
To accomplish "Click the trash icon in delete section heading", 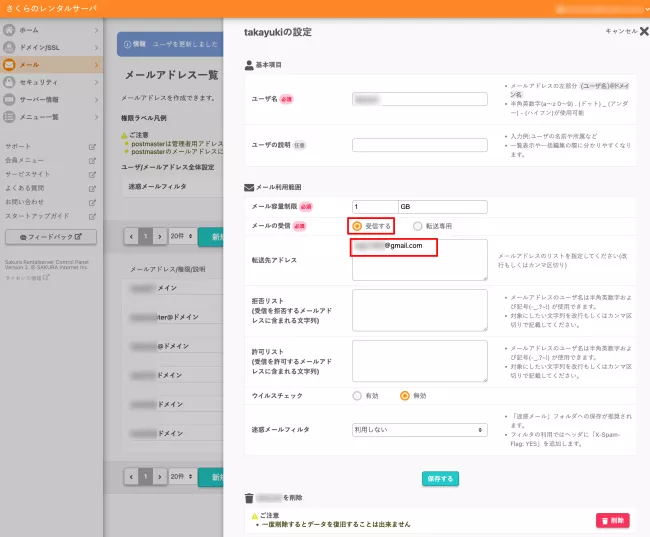I will point(249,498).
